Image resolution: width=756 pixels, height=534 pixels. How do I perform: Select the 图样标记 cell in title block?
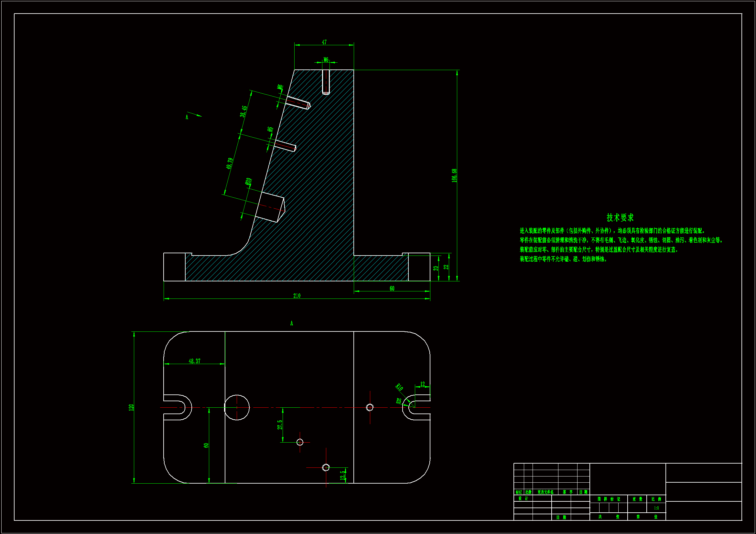(x=609, y=499)
